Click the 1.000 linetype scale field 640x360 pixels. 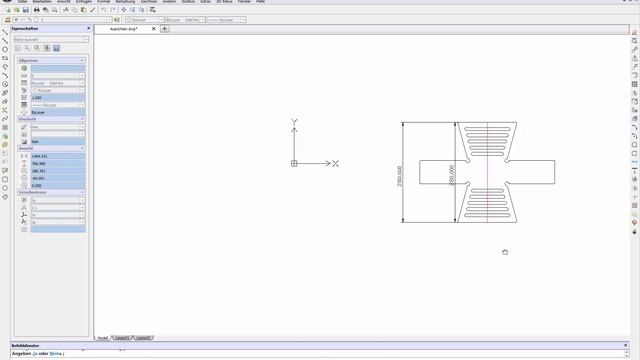pos(58,98)
